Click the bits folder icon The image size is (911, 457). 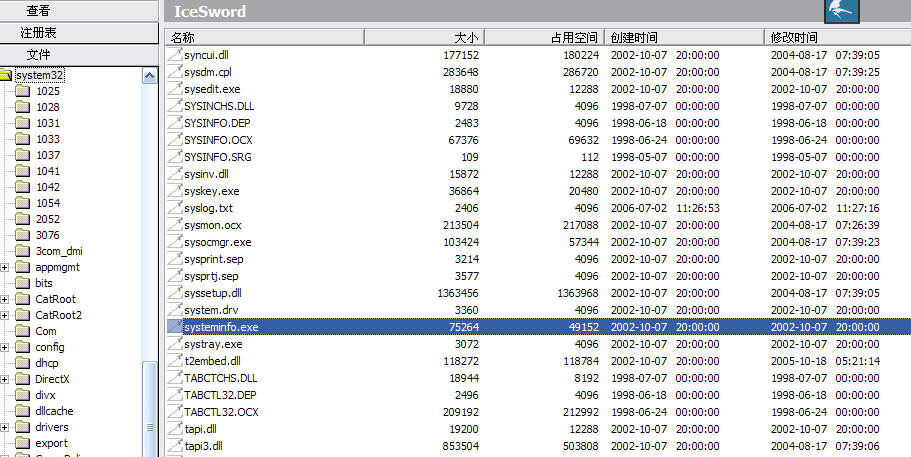point(23,283)
